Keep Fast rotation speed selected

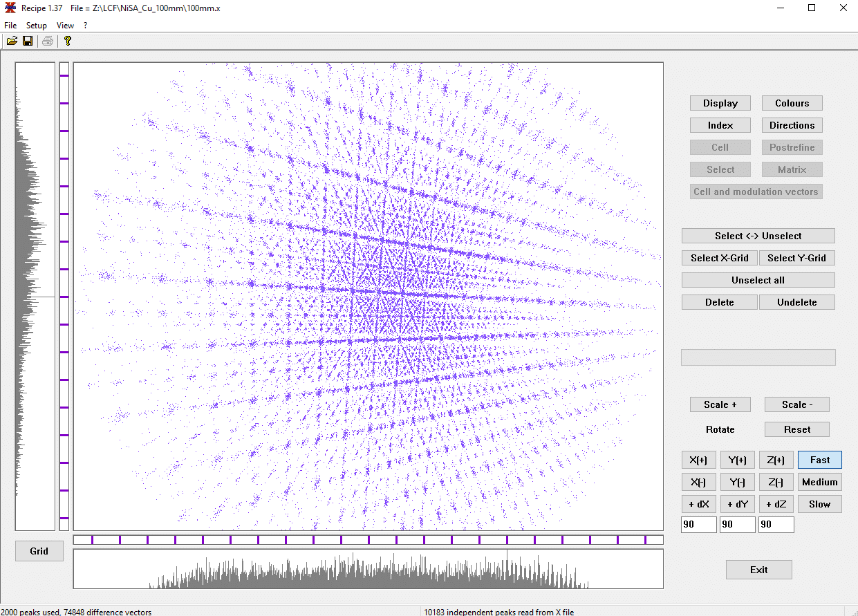click(x=819, y=459)
